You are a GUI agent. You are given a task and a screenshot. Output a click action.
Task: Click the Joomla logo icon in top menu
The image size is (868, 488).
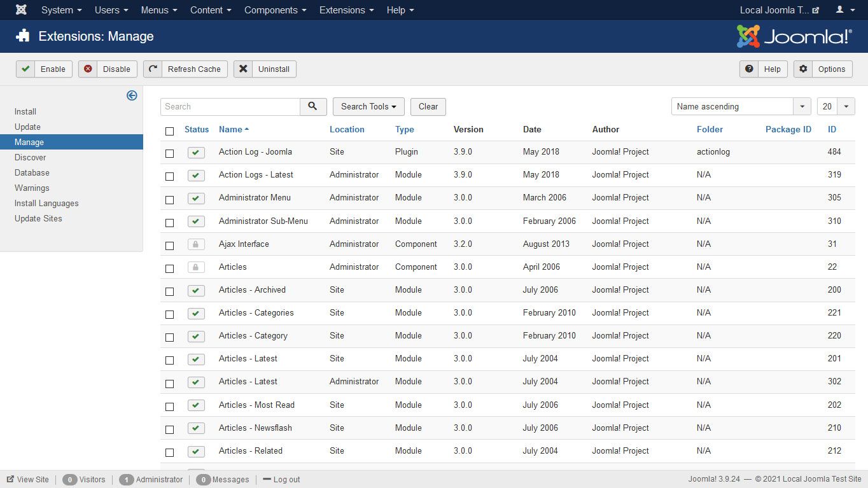[x=21, y=10]
